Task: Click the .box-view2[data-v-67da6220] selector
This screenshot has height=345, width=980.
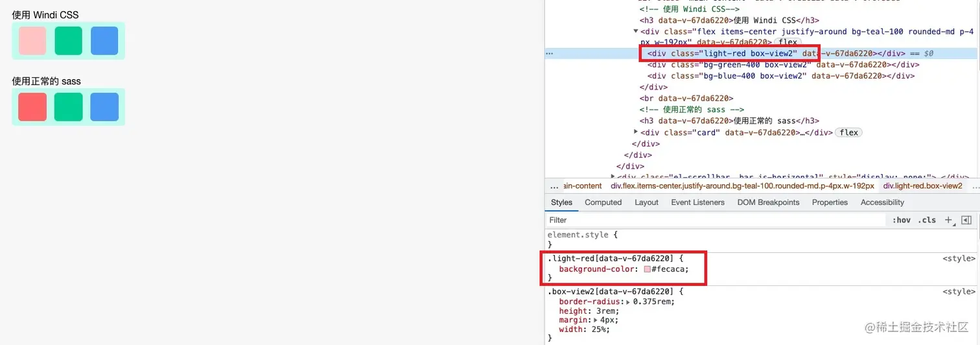Action: tap(612, 292)
